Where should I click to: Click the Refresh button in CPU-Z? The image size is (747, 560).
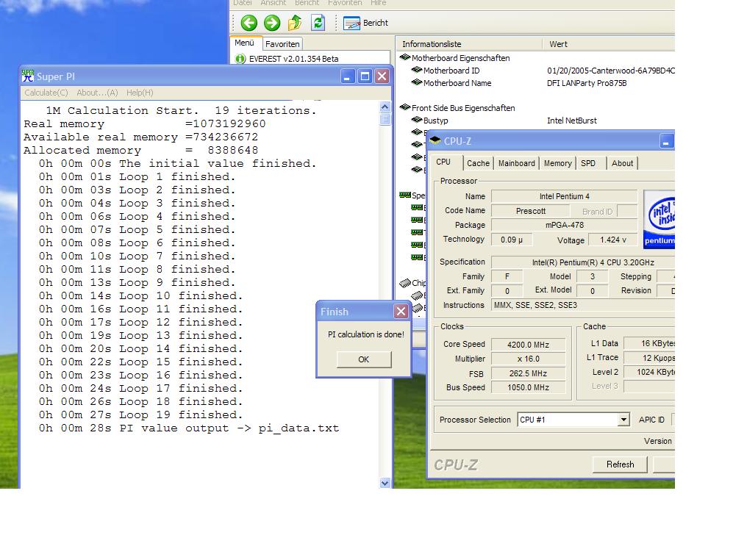click(x=621, y=464)
